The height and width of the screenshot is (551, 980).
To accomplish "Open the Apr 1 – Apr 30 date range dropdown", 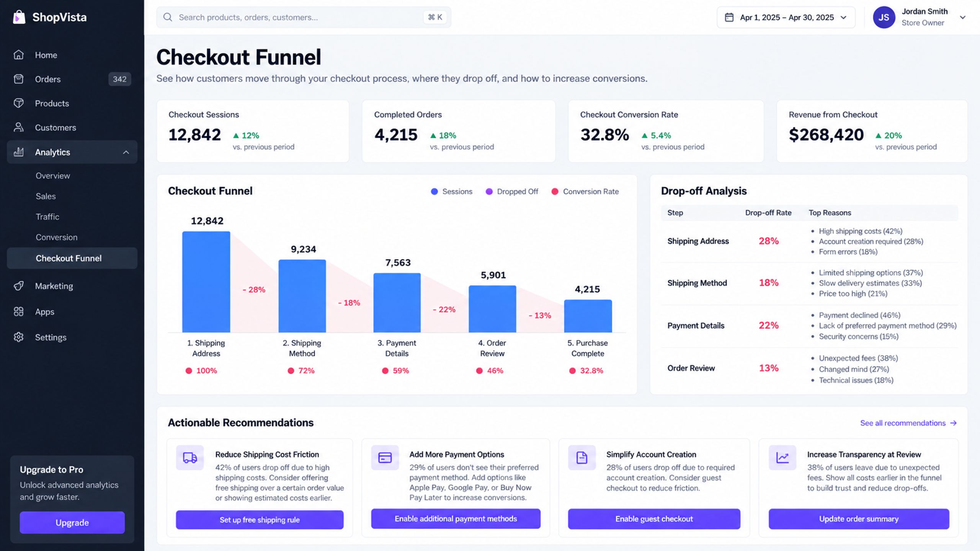I will tap(786, 17).
